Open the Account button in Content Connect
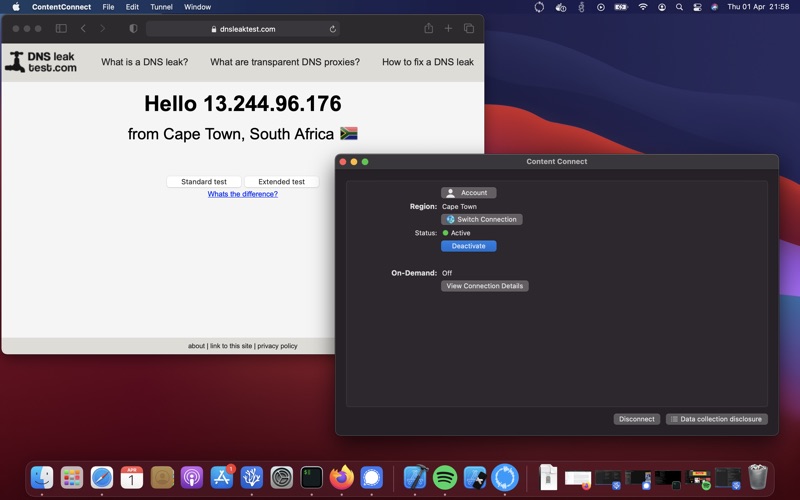Screen dimensions: 800x500 coord(468,193)
